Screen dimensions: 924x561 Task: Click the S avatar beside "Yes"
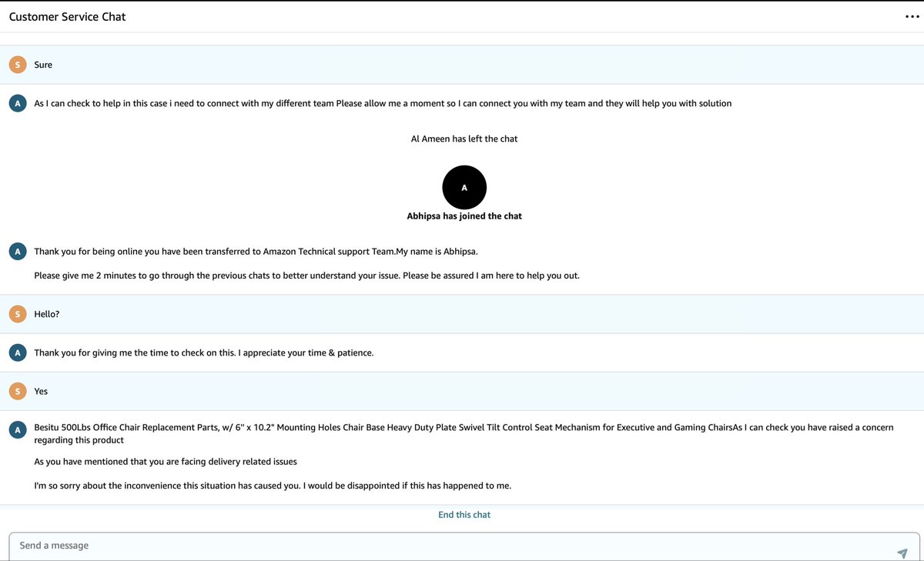(18, 391)
